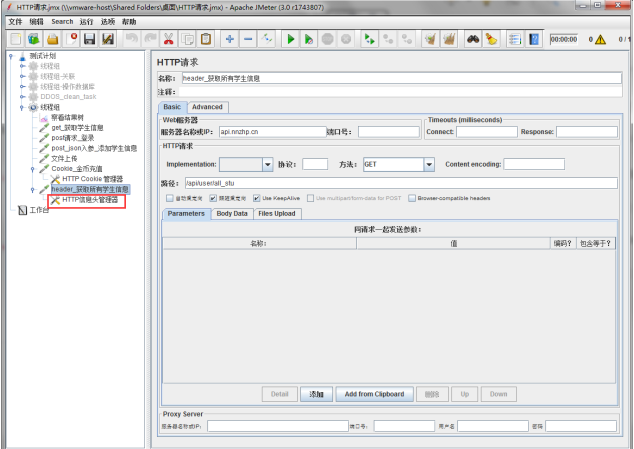This screenshot has height=449, width=634.
Task: Click the plus Expand All icon
Action: pos(229,39)
